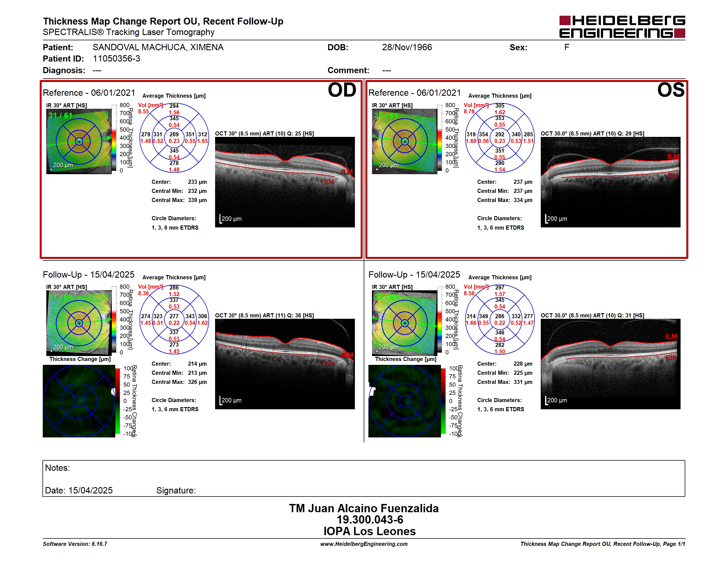Click OD follow-up Center value 214 µm
Image resolution: width=728 pixels, height=563 pixels.
[x=197, y=364]
